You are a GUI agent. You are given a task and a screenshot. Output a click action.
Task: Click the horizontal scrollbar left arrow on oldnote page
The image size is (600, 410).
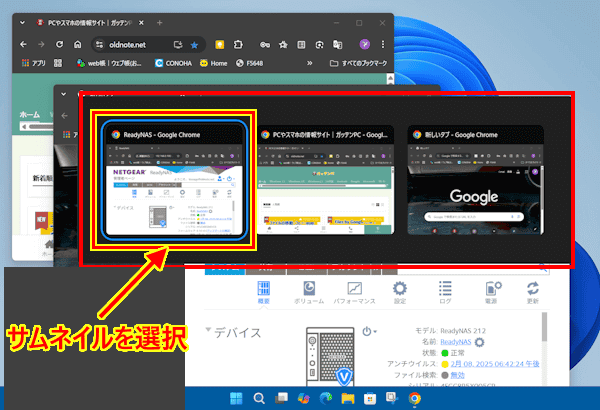point(24,127)
